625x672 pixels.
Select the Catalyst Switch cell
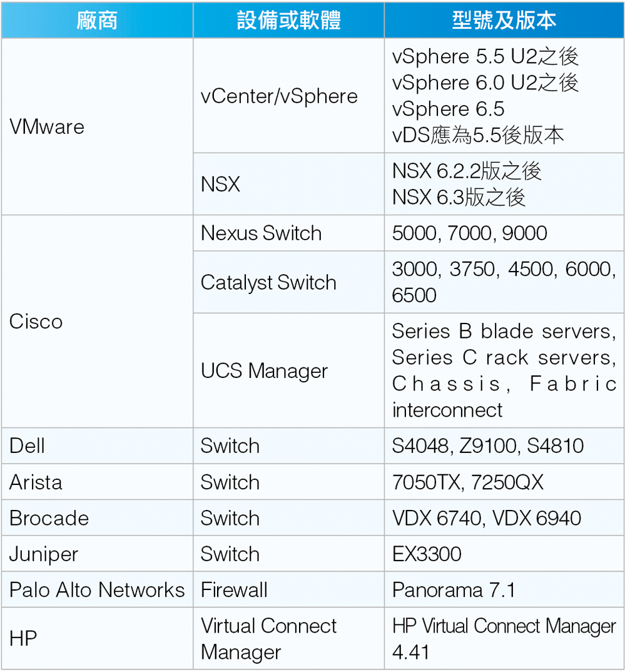pos(288,282)
